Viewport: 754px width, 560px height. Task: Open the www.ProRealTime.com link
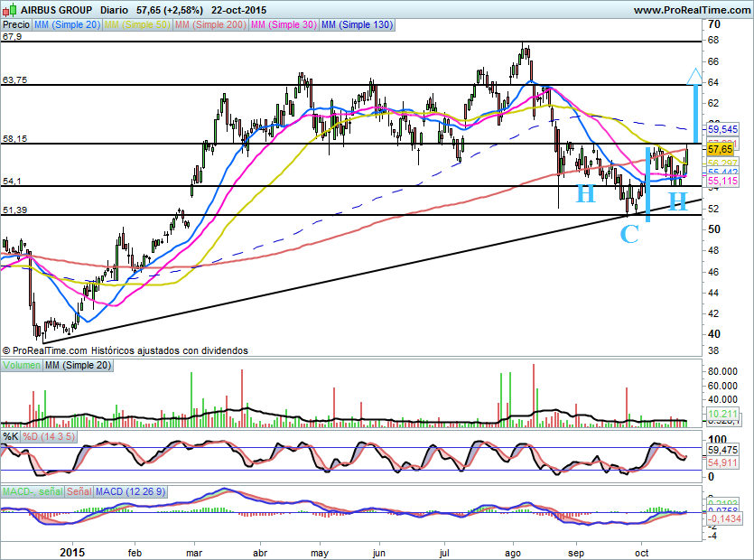691,9
